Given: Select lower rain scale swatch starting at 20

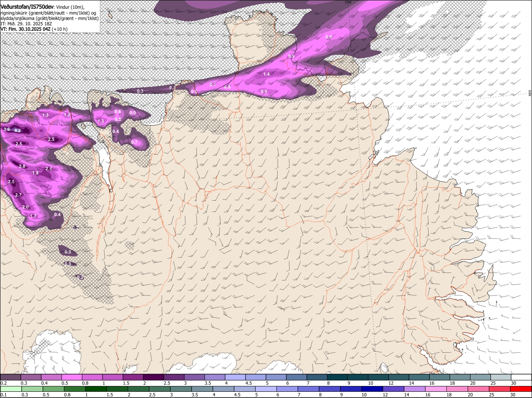Looking at the screenshot, I should tap(478, 389).
